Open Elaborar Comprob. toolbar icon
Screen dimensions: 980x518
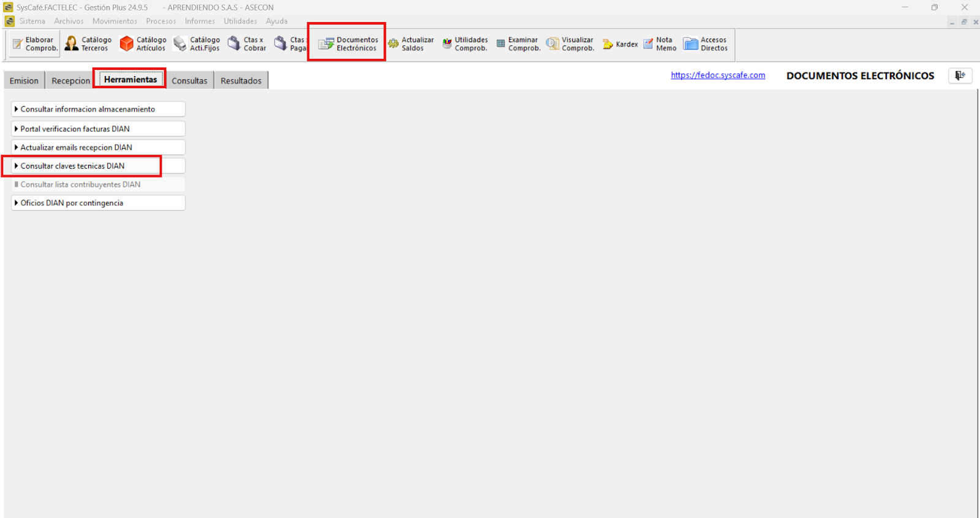tap(35, 44)
